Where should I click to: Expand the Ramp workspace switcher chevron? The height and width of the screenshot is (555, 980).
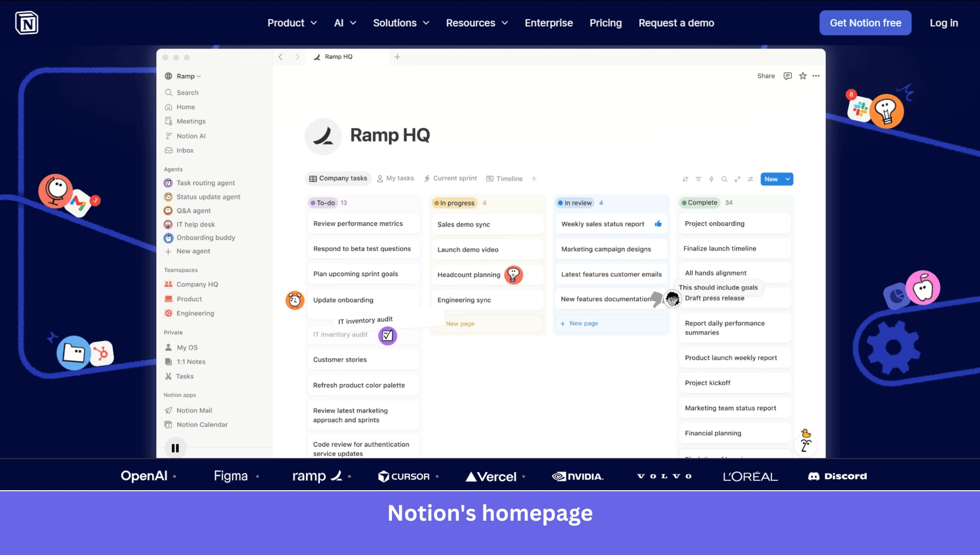point(198,76)
